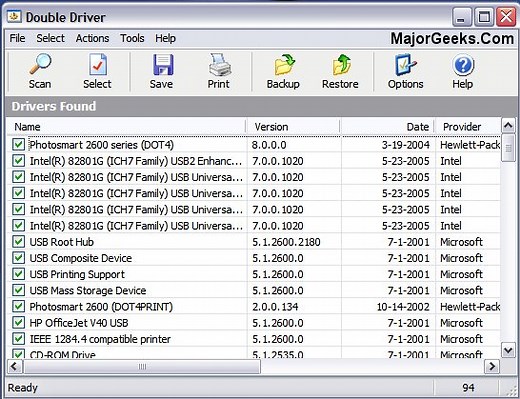Select the "HP OfficeJet V40 USB" row

tap(253, 323)
